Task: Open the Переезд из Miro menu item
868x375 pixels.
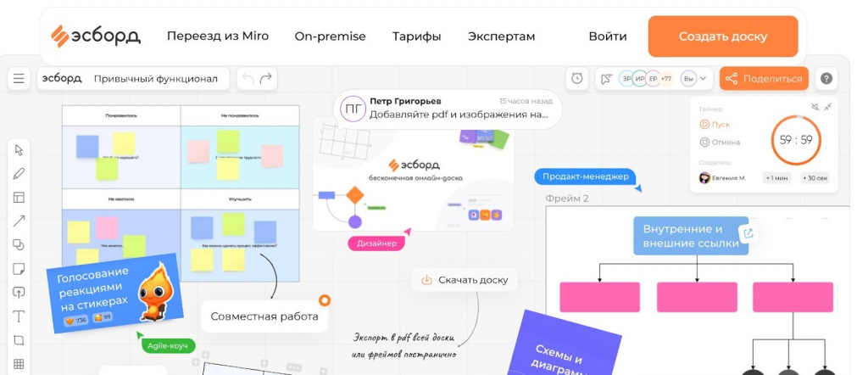Action: click(x=218, y=36)
